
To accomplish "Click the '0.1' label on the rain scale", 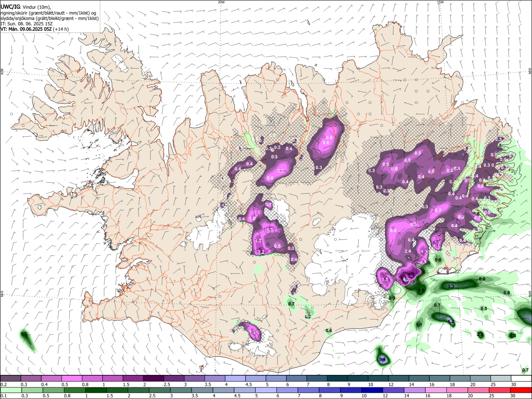I will (x=3, y=396).
